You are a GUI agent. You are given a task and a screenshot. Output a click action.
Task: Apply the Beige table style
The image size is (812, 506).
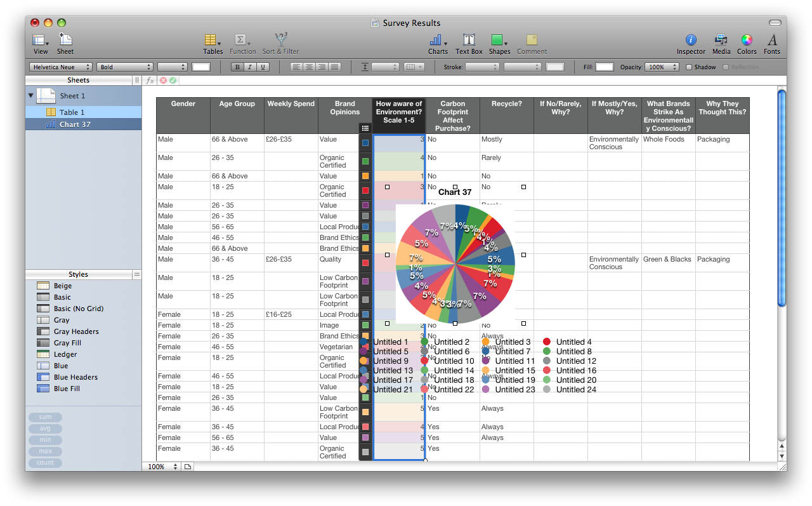pos(63,286)
